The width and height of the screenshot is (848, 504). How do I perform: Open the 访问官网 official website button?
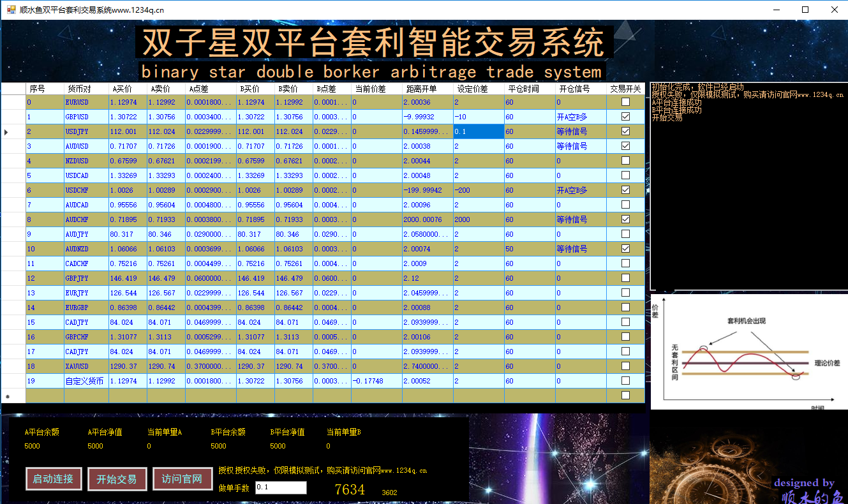[x=182, y=479]
